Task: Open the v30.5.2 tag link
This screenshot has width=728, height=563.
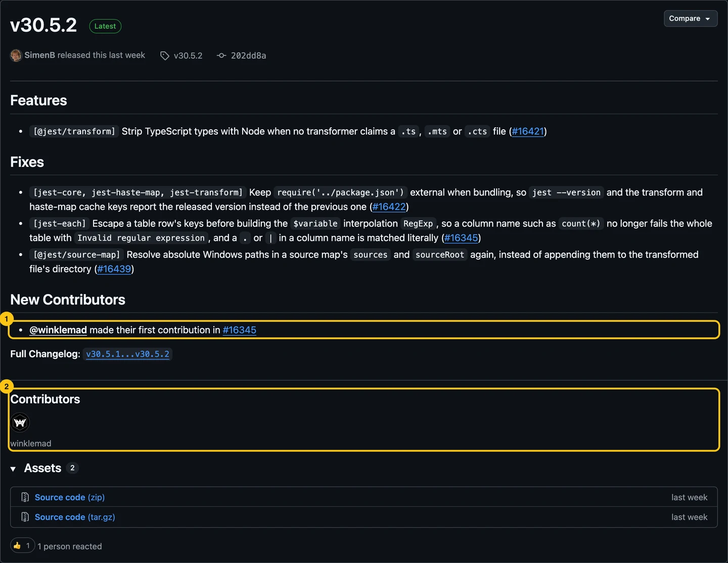Action: (188, 56)
